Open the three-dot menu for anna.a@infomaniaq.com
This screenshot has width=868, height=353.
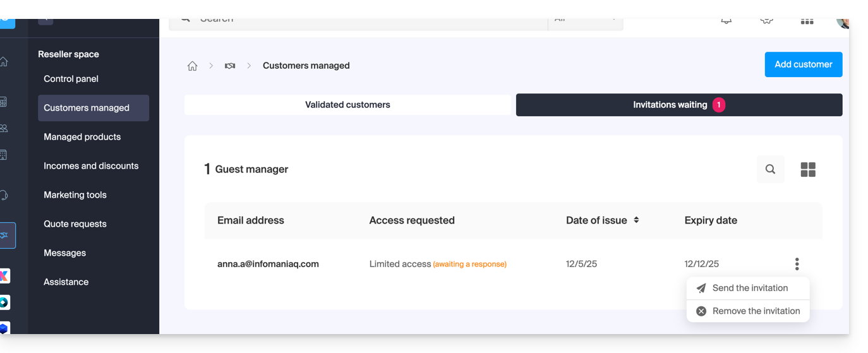point(797,264)
